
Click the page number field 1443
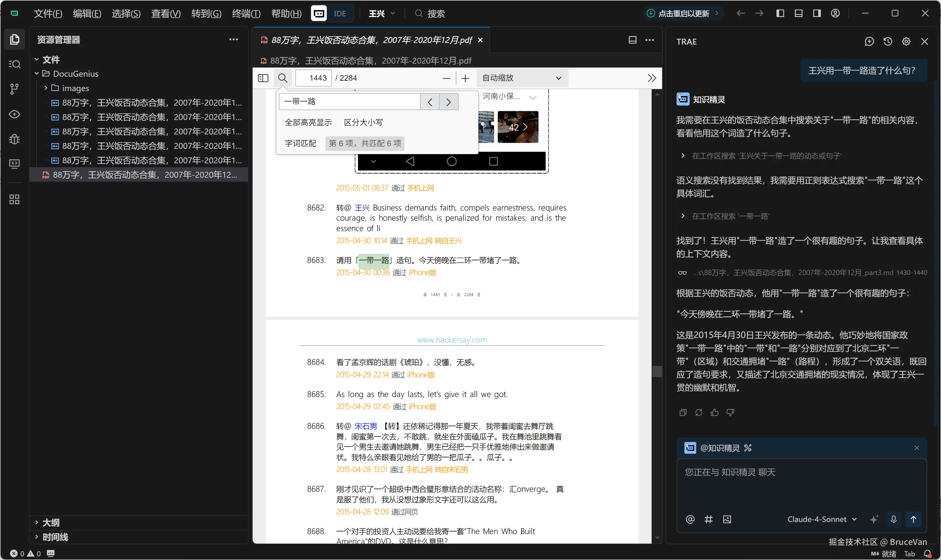pyautogui.click(x=314, y=78)
